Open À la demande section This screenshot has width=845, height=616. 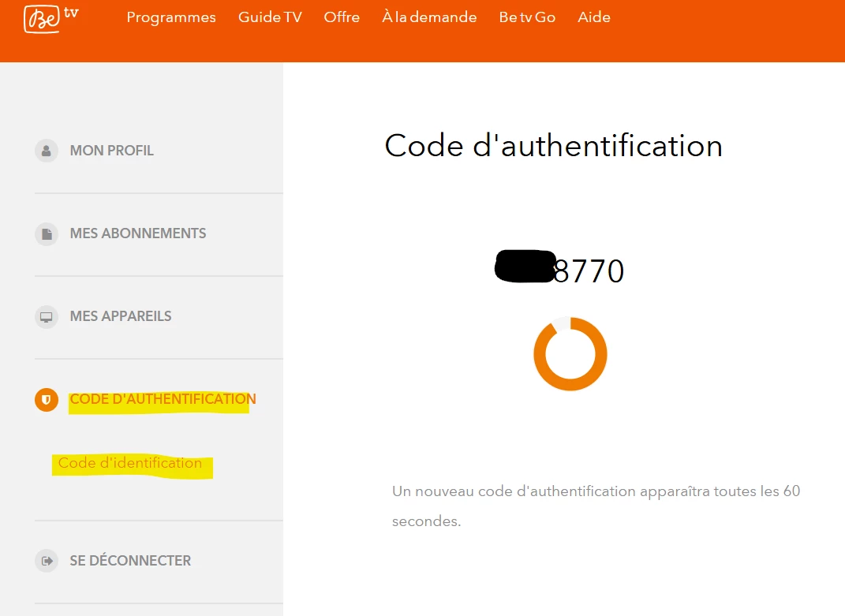click(429, 17)
